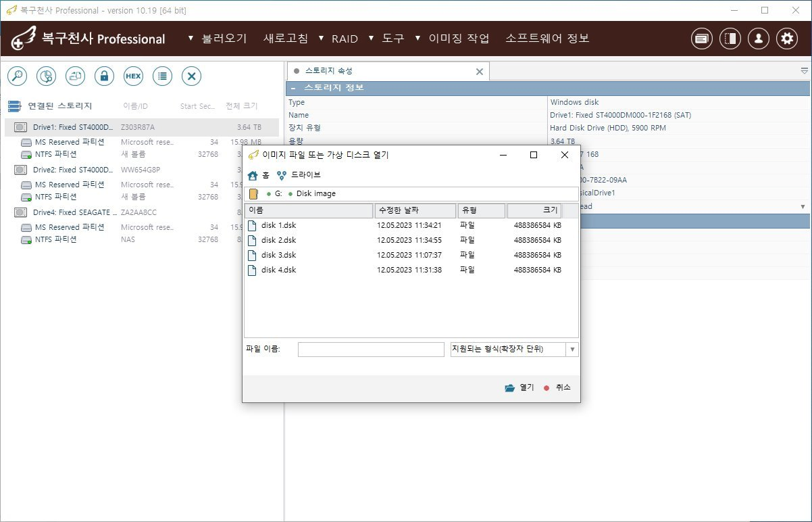Click the search magnifier toolbar icon
812x522 pixels.
[18, 76]
